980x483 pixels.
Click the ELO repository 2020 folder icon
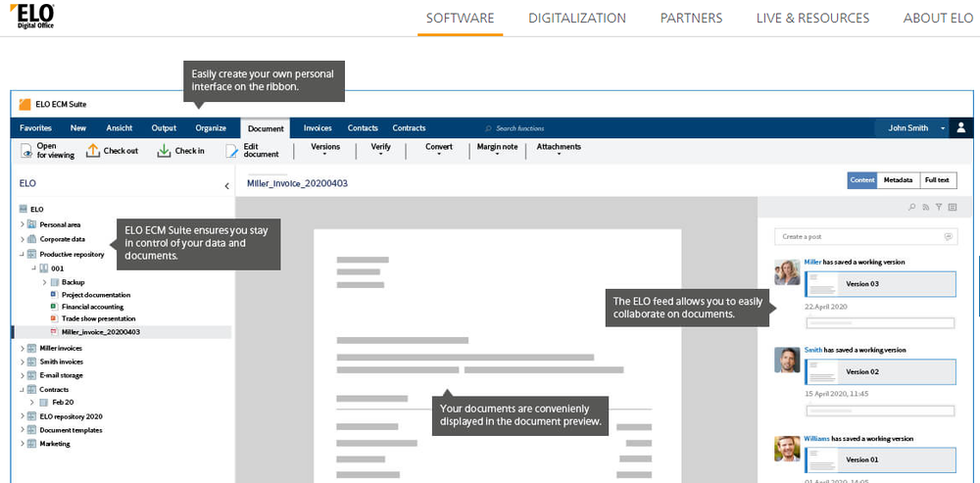tap(32, 416)
